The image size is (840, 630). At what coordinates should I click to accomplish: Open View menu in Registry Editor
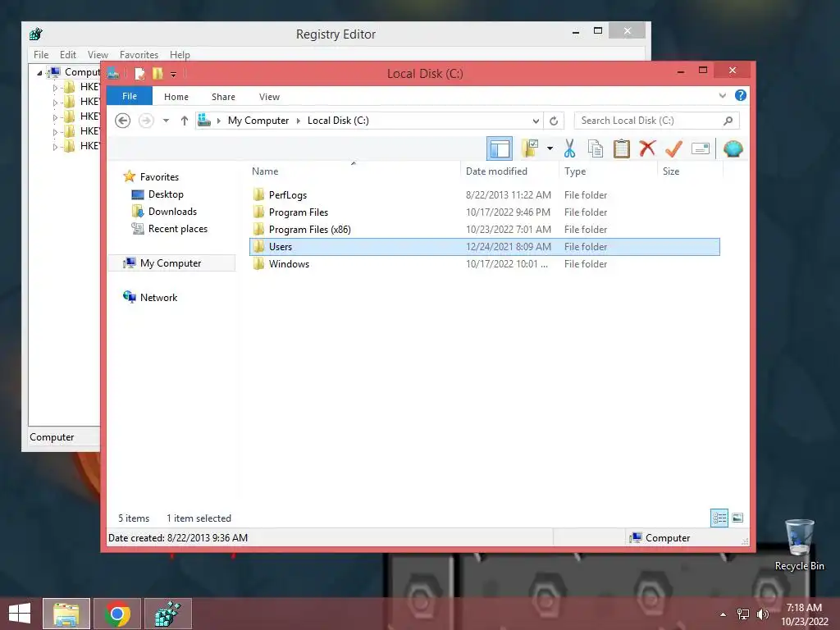[98, 55]
